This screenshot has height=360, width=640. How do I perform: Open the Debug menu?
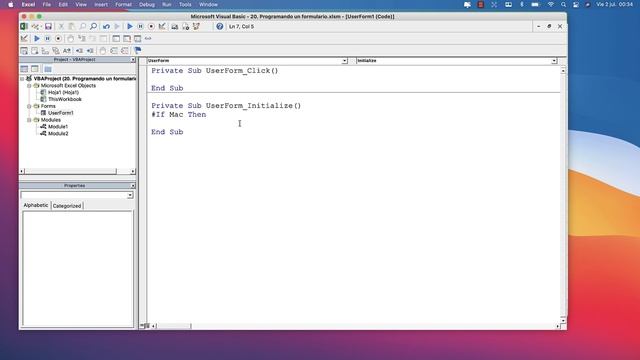pyautogui.click(x=147, y=4)
